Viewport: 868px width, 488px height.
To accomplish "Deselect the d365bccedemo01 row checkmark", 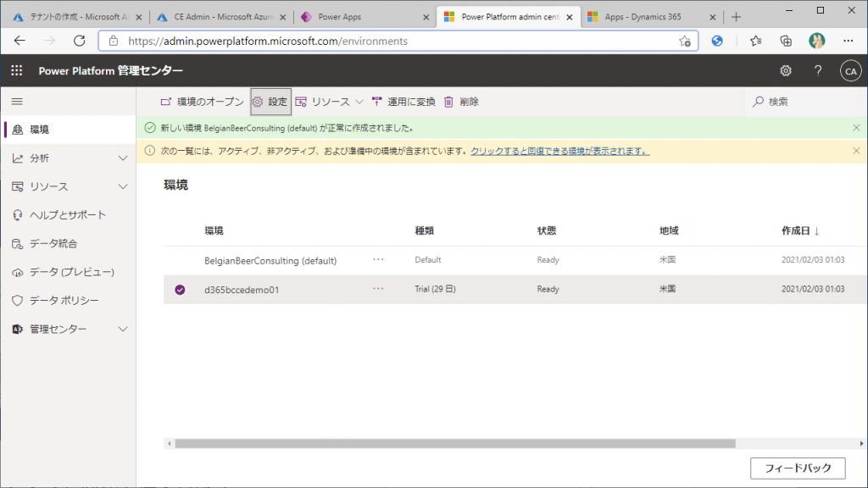I will 180,290.
